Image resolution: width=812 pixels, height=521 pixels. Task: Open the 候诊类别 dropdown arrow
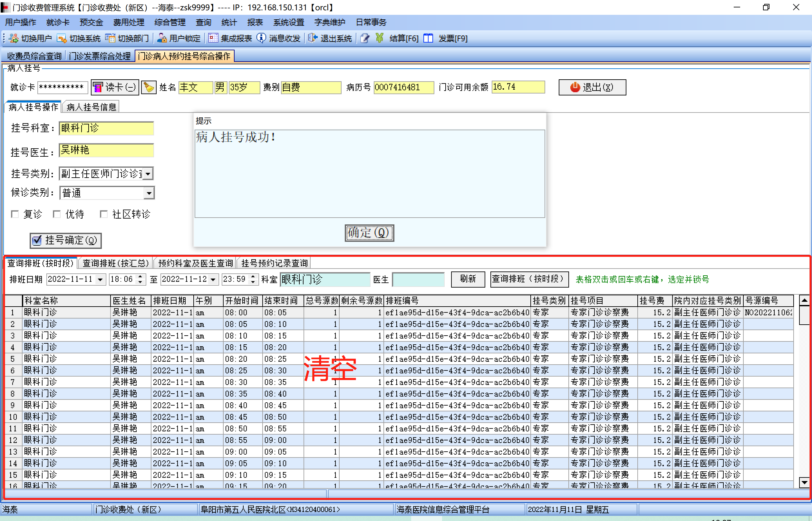coord(149,193)
